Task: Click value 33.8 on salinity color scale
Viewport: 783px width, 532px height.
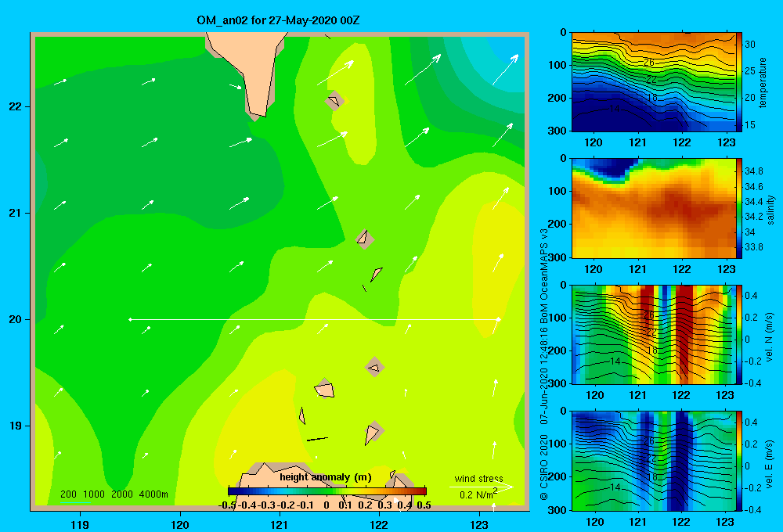Action: (753, 247)
